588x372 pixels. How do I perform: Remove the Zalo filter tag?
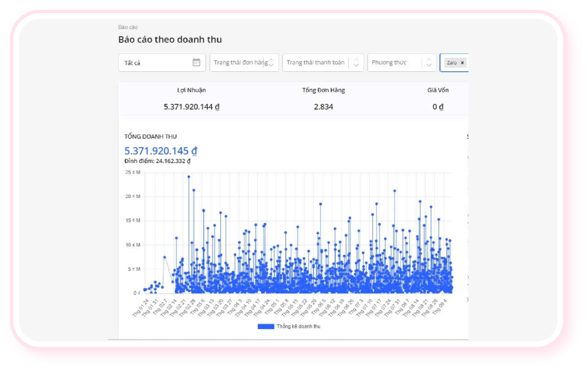click(x=462, y=63)
